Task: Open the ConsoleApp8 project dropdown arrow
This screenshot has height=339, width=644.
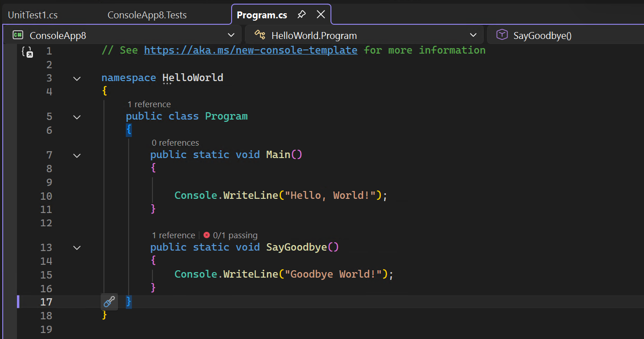Action: [231, 35]
